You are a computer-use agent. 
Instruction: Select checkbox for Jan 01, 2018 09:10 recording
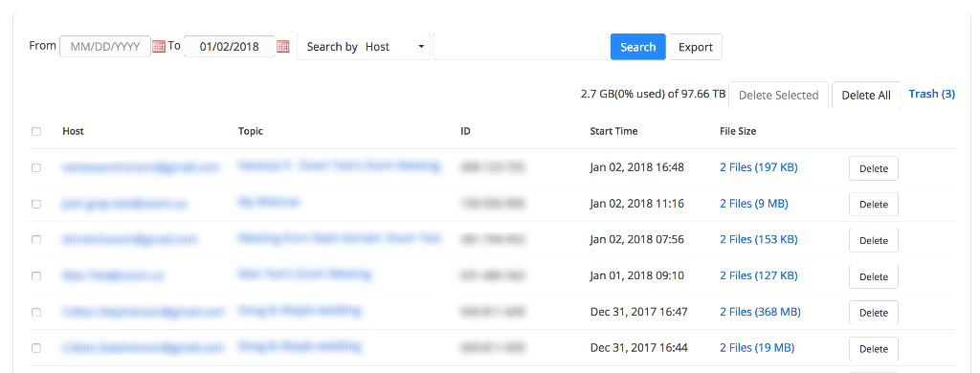point(36,275)
